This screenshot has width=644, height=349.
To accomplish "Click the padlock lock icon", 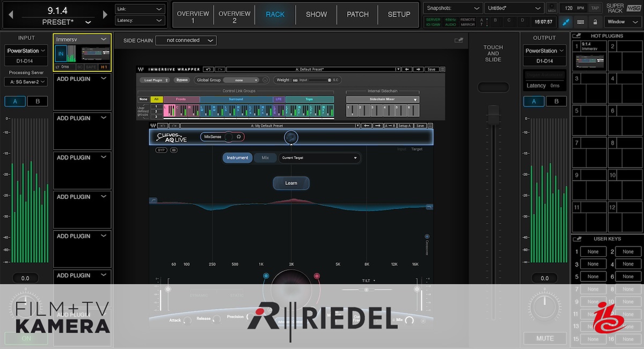I will click(x=595, y=22).
